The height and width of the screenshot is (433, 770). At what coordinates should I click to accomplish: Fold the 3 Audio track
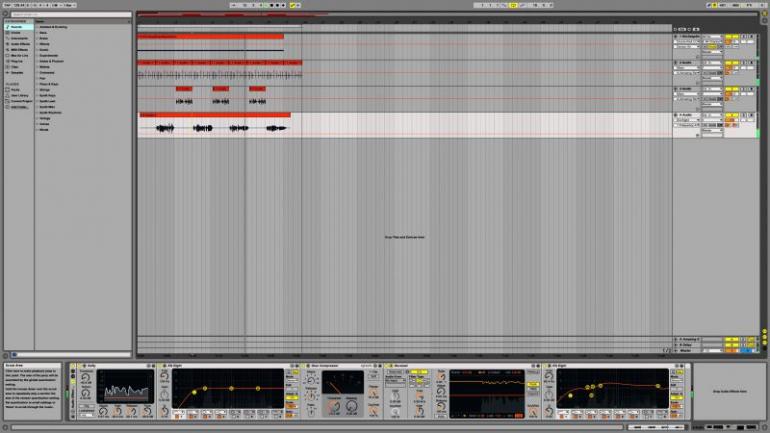pyautogui.click(x=675, y=89)
